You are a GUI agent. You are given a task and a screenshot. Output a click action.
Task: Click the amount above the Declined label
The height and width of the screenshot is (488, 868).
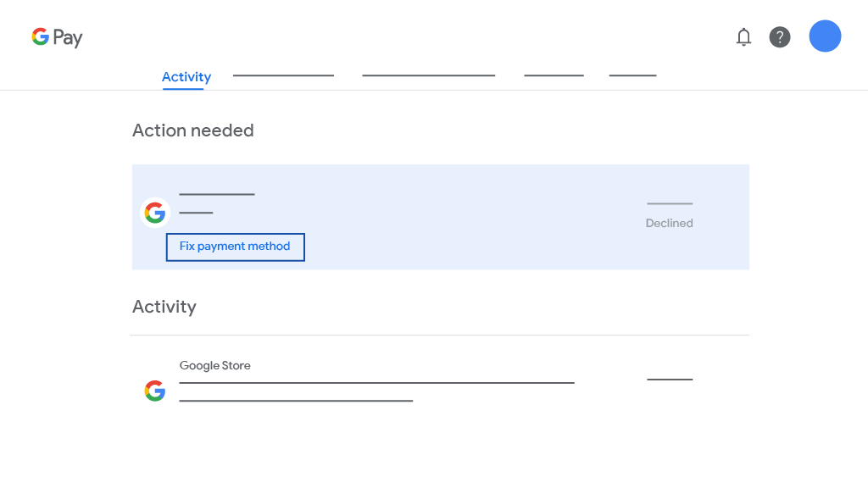[670, 204]
